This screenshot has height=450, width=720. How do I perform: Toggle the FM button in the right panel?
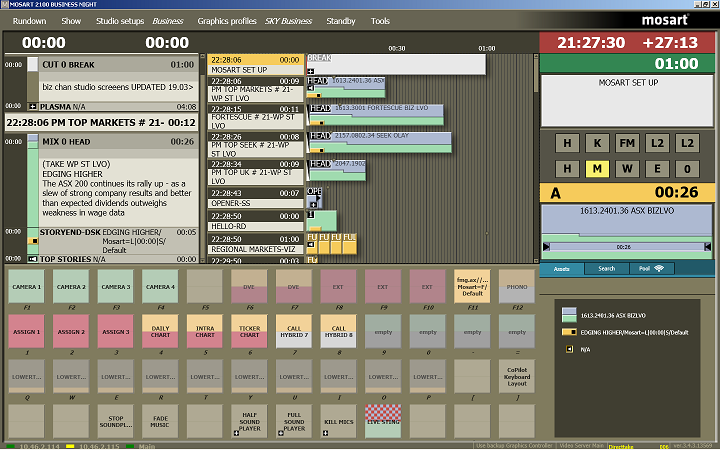coord(627,142)
